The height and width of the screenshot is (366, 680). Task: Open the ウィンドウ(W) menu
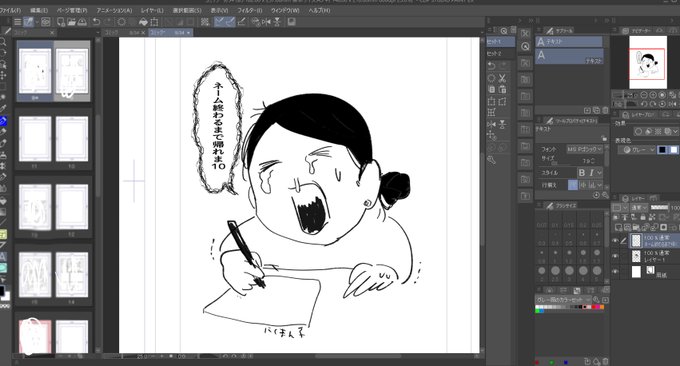(x=285, y=10)
